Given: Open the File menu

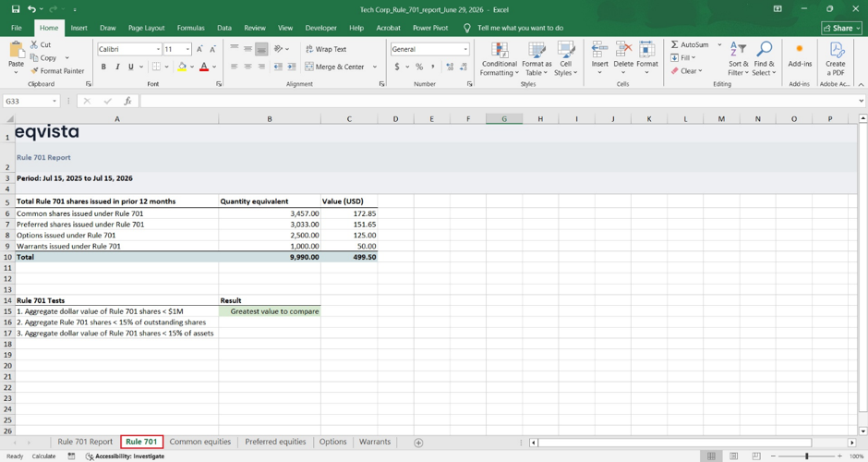Looking at the screenshot, I should pyautogui.click(x=17, y=28).
